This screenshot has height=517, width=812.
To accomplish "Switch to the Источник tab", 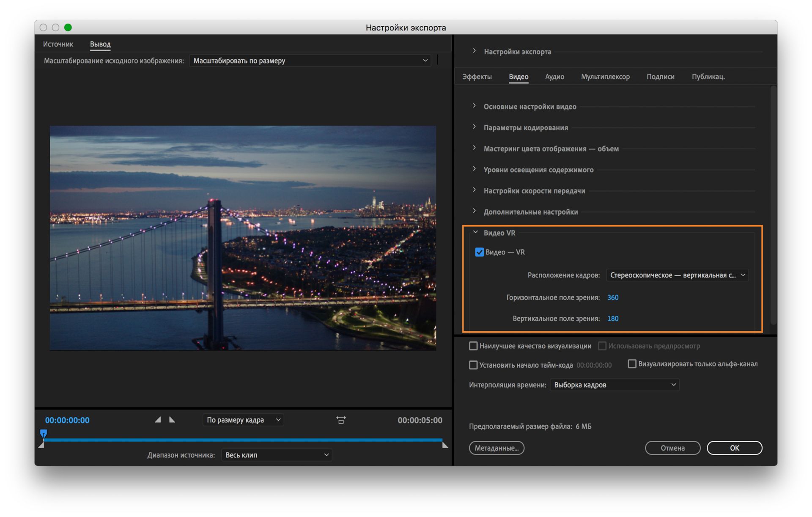I will coord(58,44).
